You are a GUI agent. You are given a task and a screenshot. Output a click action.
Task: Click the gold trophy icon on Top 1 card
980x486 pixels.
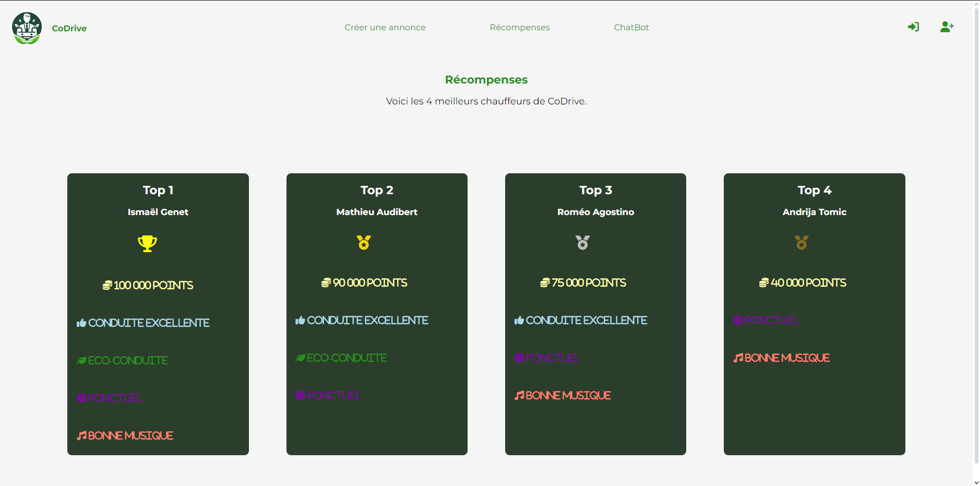click(x=147, y=243)
